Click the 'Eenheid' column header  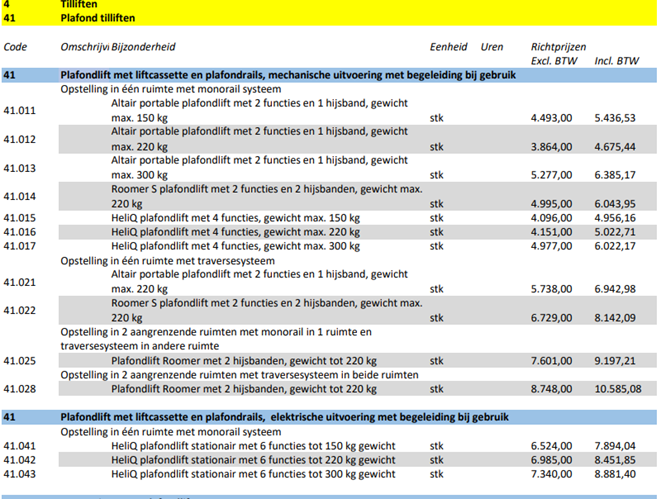click(x=449, y=47)
